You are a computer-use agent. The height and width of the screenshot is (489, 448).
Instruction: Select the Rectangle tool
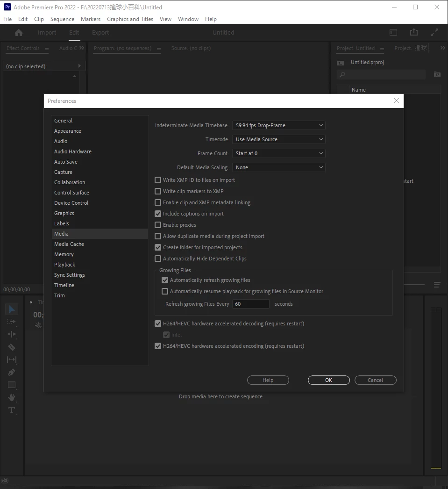(x=12, y=385)
